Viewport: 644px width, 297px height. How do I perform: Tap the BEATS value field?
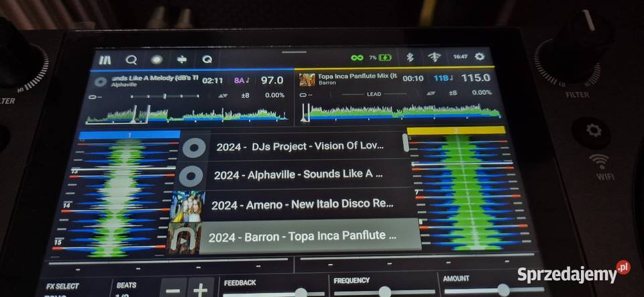(x=127, y=289)
